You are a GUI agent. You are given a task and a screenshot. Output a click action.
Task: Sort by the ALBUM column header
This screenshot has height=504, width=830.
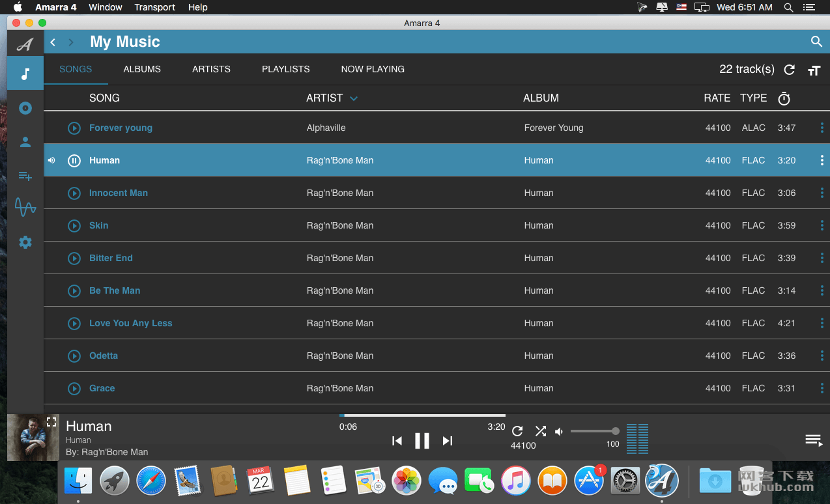[x=541, y=98]
